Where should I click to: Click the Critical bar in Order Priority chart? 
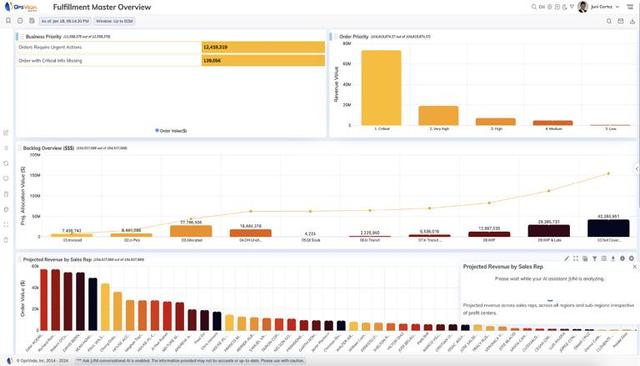pos(381,88)
